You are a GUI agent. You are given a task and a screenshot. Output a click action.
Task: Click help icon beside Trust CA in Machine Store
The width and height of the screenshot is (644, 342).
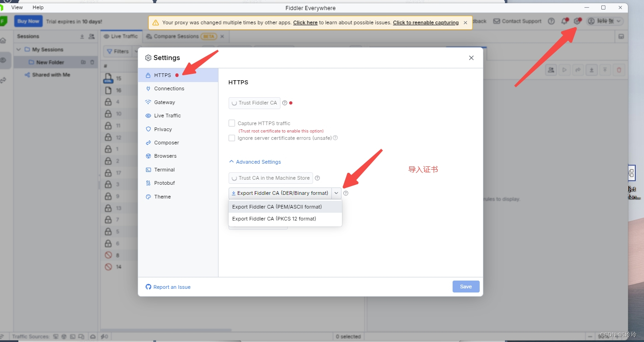coord(317,178)
